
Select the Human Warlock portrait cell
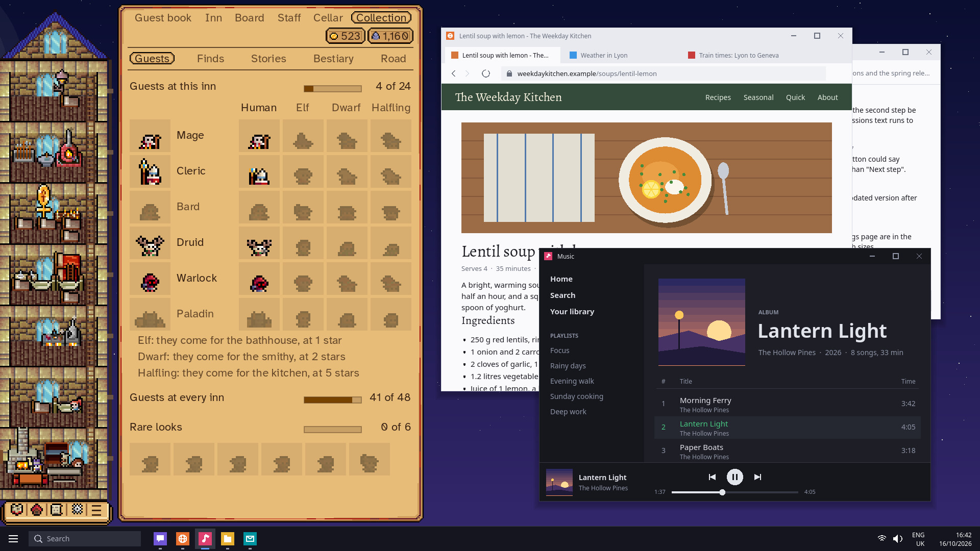[x=259, y=279]
